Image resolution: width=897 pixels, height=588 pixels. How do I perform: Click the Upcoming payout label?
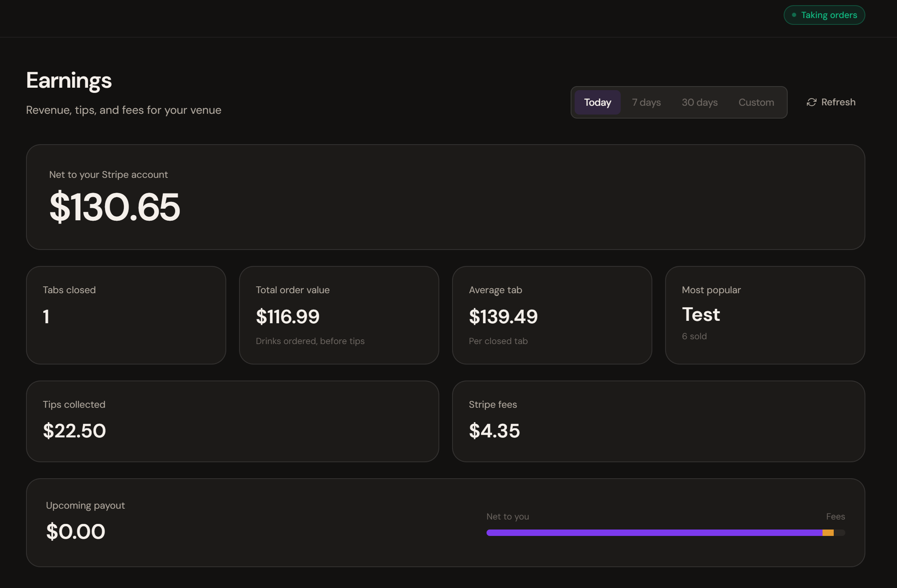[85, 505]
